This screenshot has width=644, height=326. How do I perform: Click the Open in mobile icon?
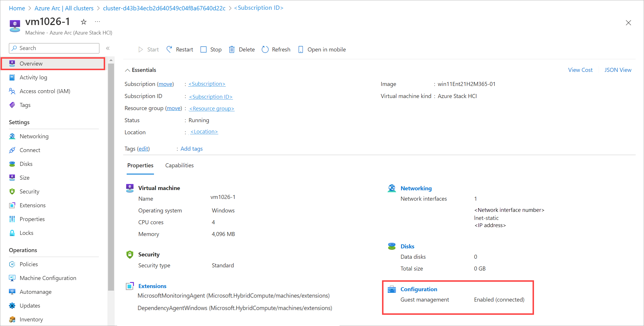point(300,49)
